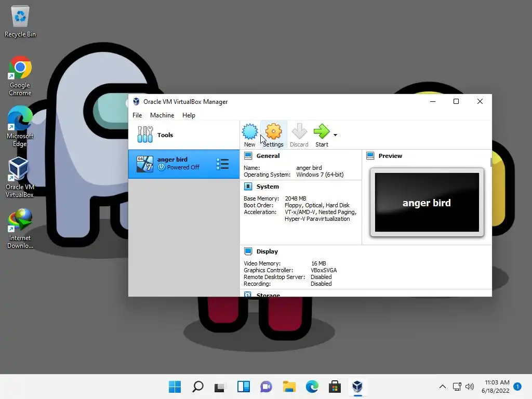Select the Tools entry in sidebar
The width and height of the screenshot is (532, 399).
183,135
